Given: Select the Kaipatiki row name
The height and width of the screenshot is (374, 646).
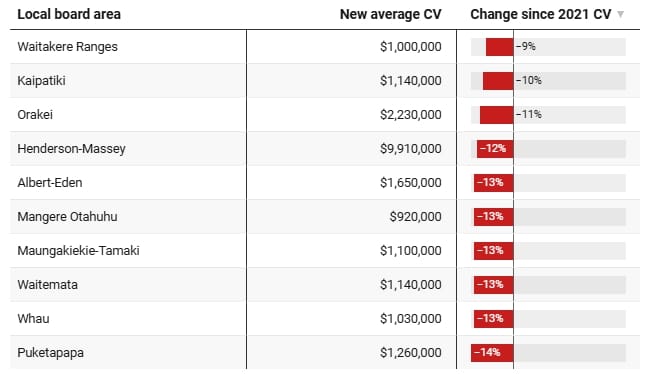Looking at the screenshot, I should (x=41, y=80).
